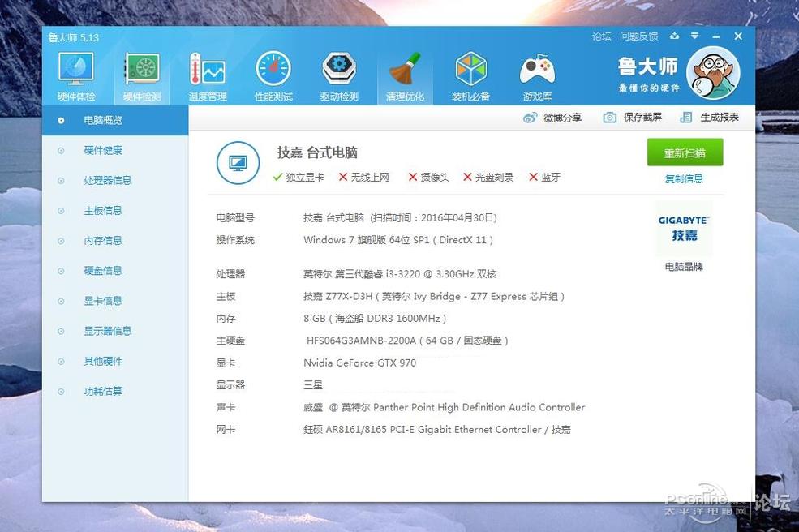The width and height of the screenshot is (799, 532).
Task: Click the Weibo share icon
Action: pyautogui.click(x=530, y=118)
